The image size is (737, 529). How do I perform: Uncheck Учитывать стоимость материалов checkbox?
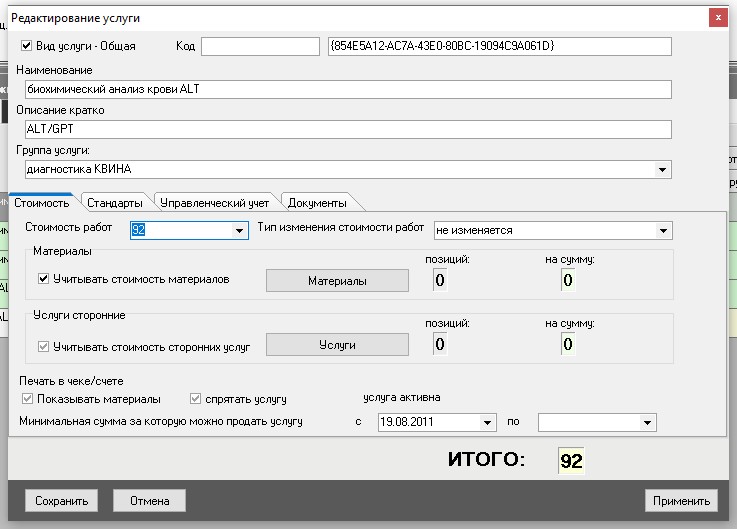pos(44,280)
